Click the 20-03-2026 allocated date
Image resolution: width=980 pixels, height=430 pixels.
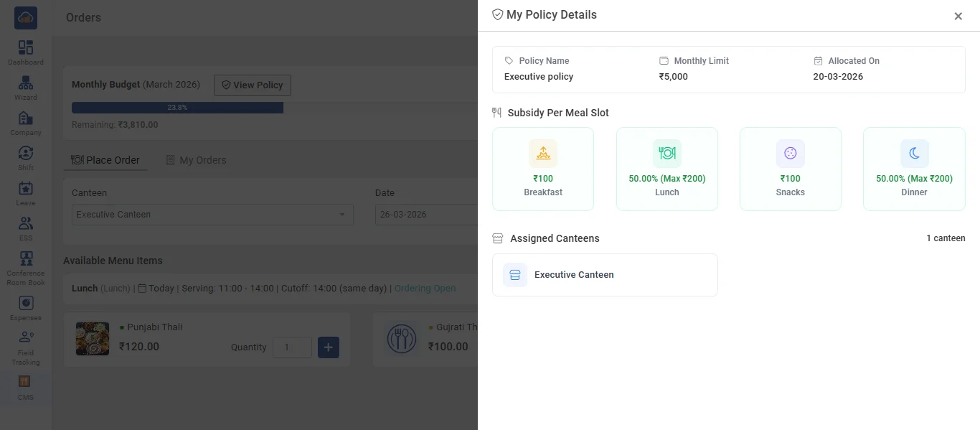[x=838, y=77]
